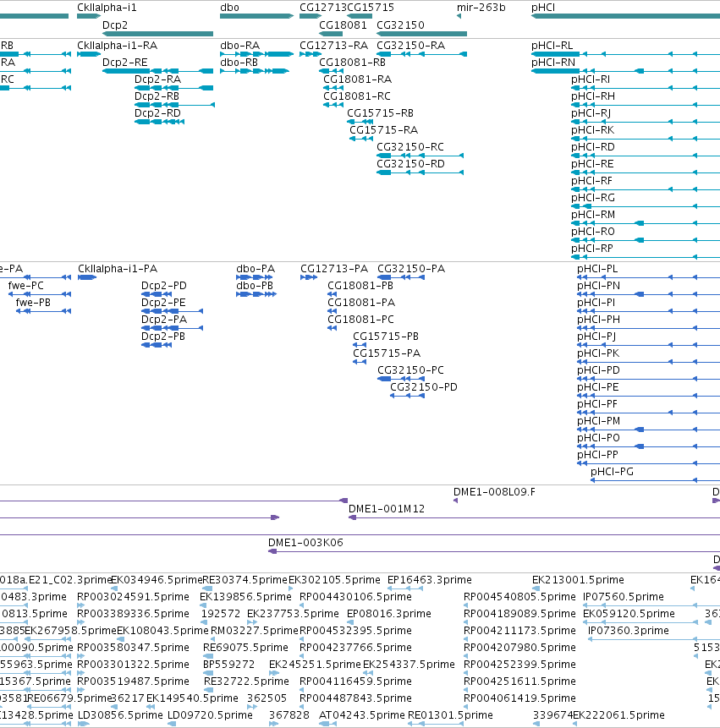This screenshot has height=728, width=720.
Task: Click protein label Dcp2-PE
Action: [x=163, y=303]
